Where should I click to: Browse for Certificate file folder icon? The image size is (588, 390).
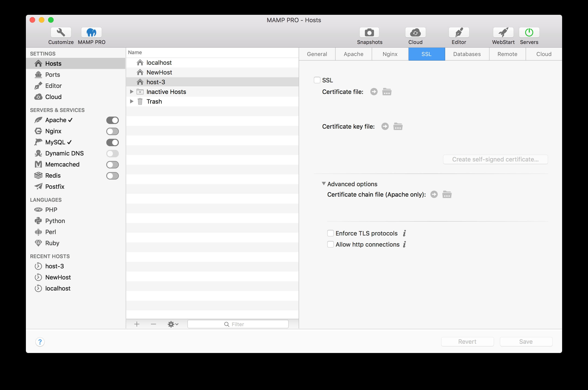[x=387, y=92]
